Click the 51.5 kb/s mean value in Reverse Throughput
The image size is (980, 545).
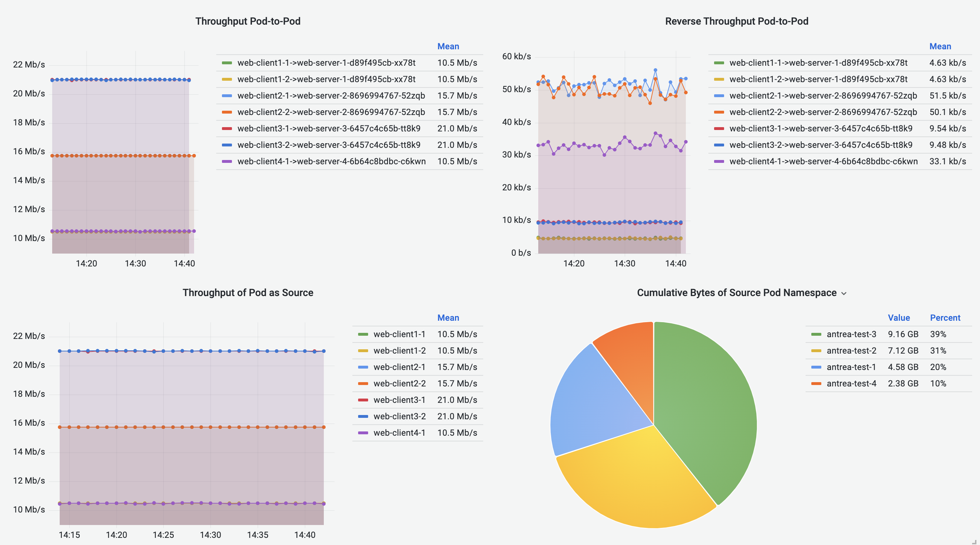(x=947, y=95)
